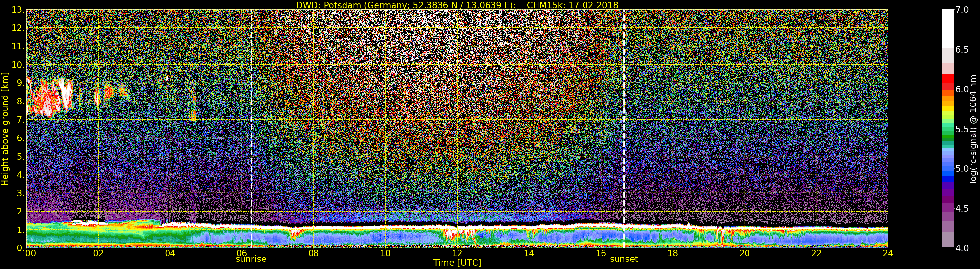The width and height of the screenshot is (980, 269).
Task: Click the large cirrus cloud patch near 8 km
Action: click(49, 97)
